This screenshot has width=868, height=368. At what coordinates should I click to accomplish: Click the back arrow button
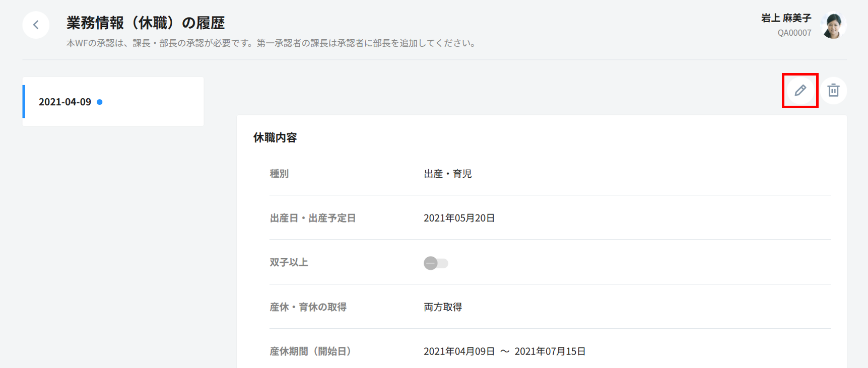coord(36,25)
